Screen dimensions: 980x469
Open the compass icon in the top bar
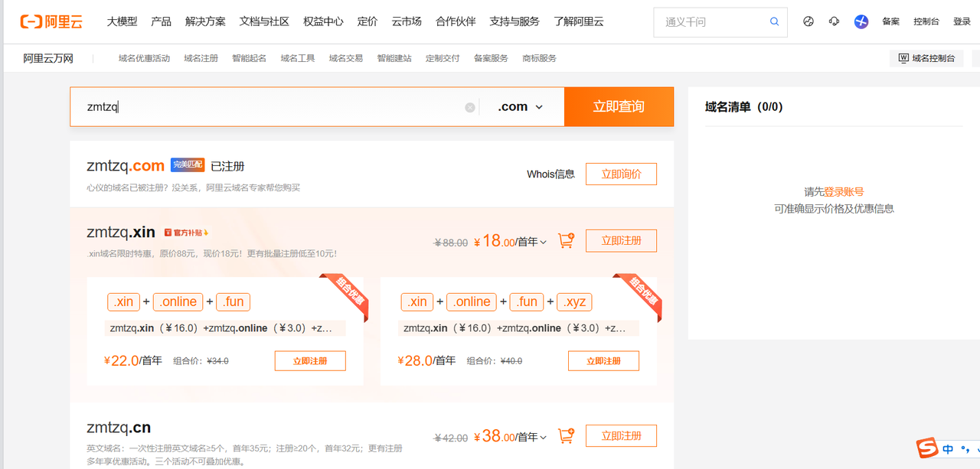coord(808,21)
